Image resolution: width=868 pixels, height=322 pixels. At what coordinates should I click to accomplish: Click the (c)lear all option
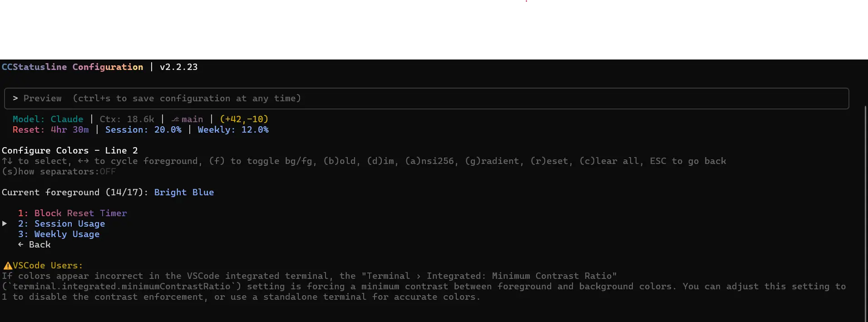[x=609, y=161]
